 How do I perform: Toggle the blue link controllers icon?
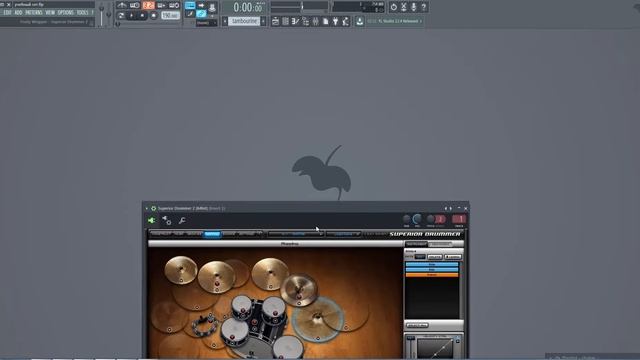tap(201, 14)
